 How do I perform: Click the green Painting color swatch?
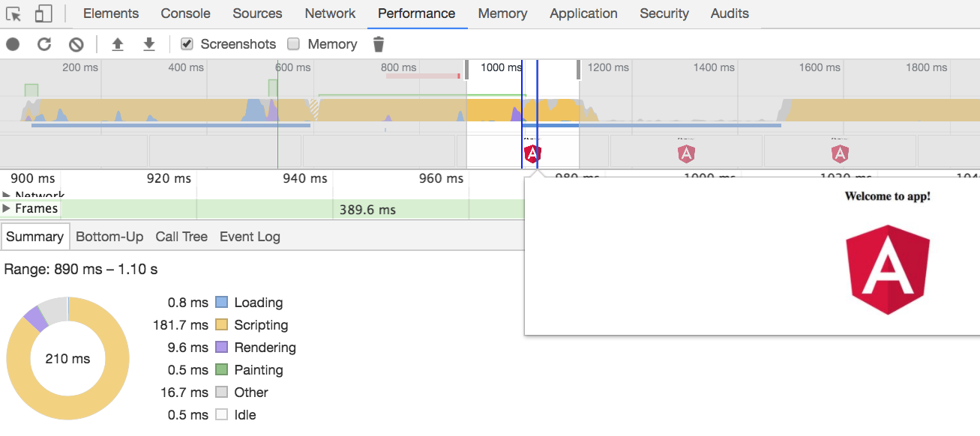221,370
